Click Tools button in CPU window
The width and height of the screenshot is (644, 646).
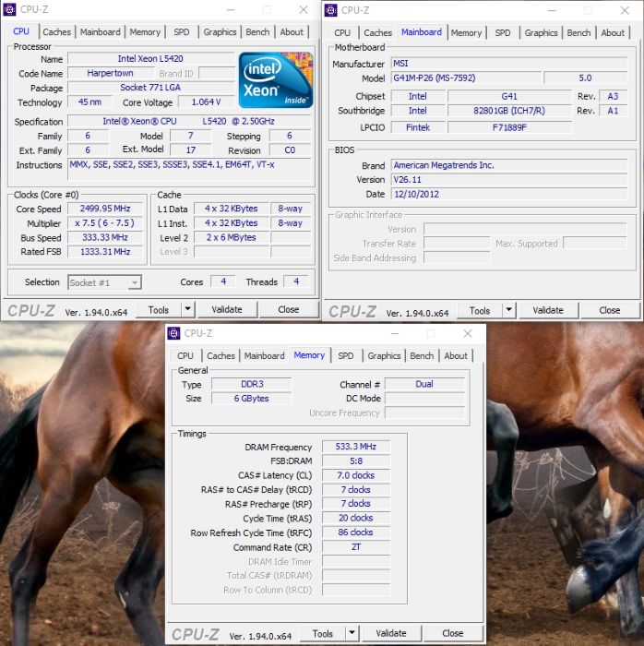click(x=159, y=309)
